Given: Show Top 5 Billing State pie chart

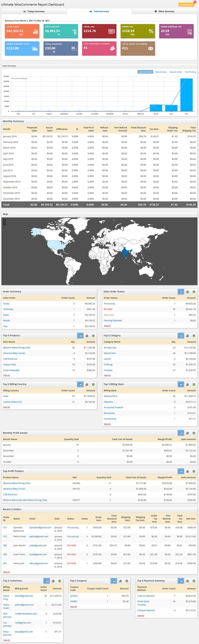Looking at the screenshot, I should (194, 384).
